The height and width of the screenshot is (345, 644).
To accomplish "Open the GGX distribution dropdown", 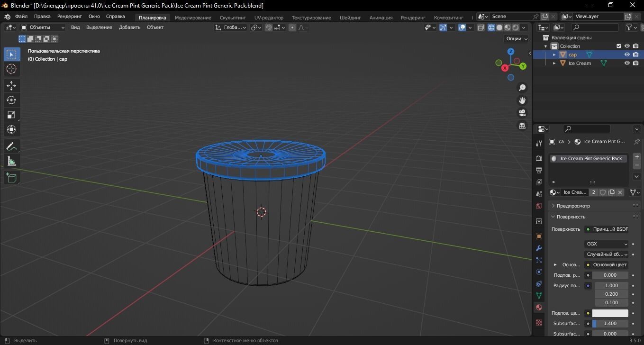I will [607, 244].
